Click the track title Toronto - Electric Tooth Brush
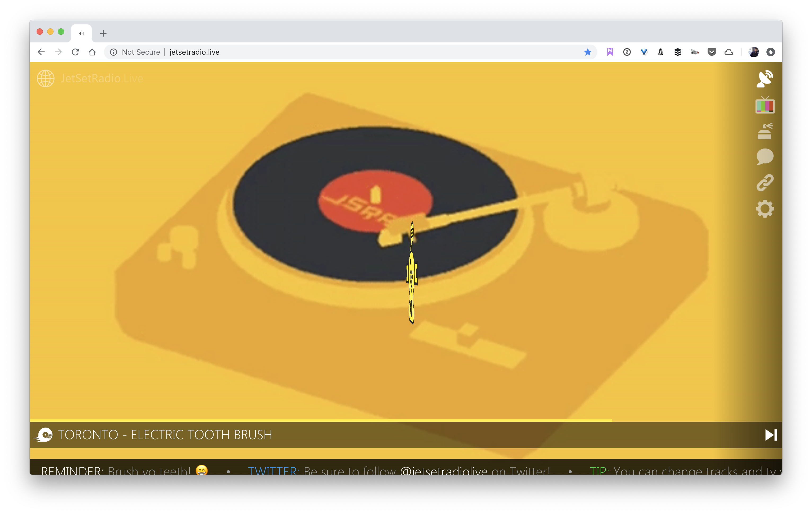Viewport: 812px width, 514px height. tap(165, 435)
